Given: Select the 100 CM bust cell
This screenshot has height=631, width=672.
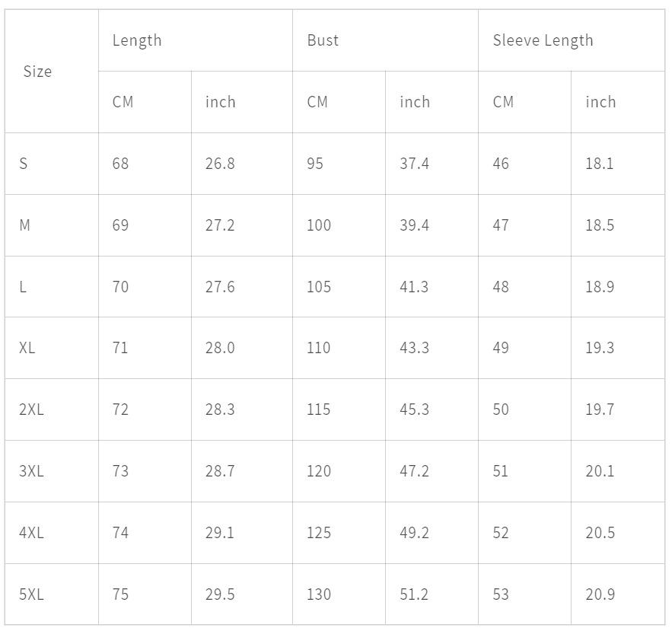Looking at the screenshot, I should click(x=319, y=225).
